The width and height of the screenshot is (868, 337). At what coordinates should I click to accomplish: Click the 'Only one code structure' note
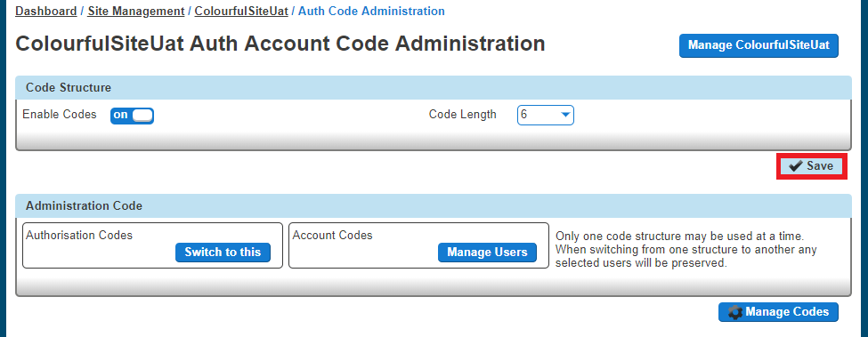685,250
